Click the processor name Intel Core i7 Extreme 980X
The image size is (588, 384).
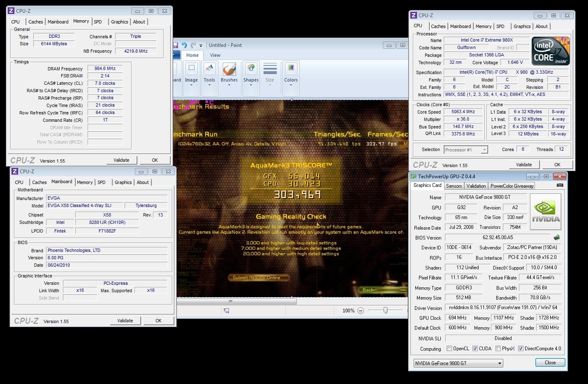[x=486, y=40]
